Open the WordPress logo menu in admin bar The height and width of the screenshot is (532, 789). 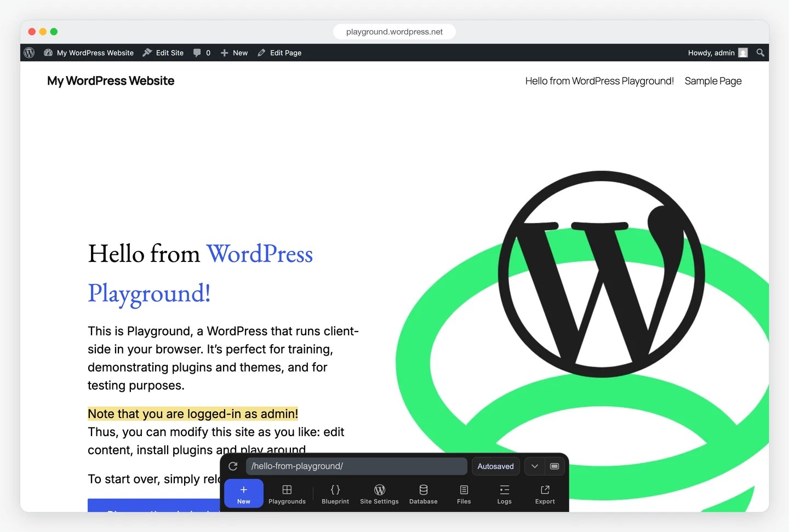[30, 53]
